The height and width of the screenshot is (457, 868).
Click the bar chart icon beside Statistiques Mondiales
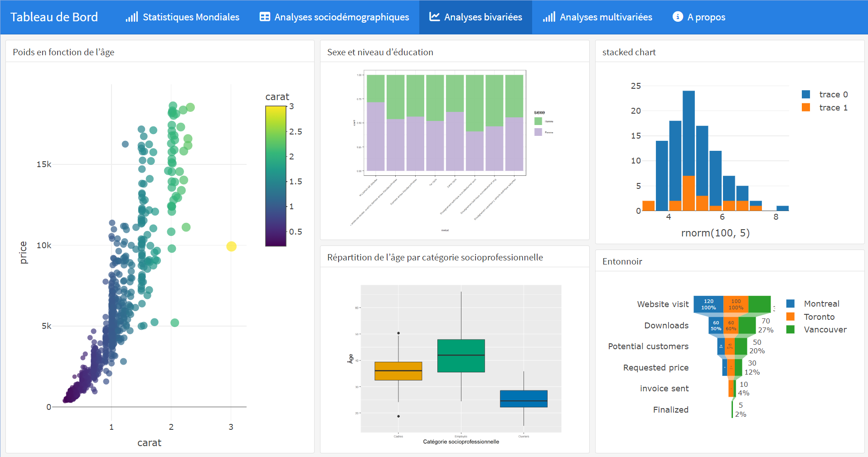(131, 17)
